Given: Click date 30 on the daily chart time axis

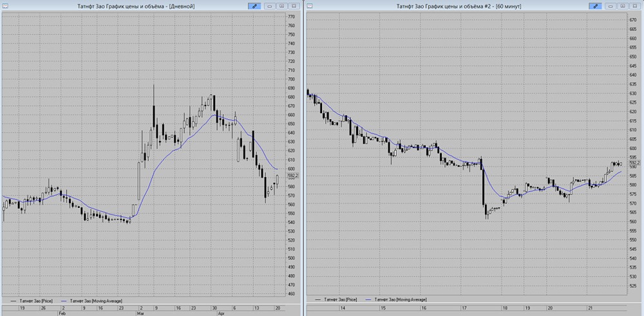Looking at the screenshot, I should click(x=214, y=308).
